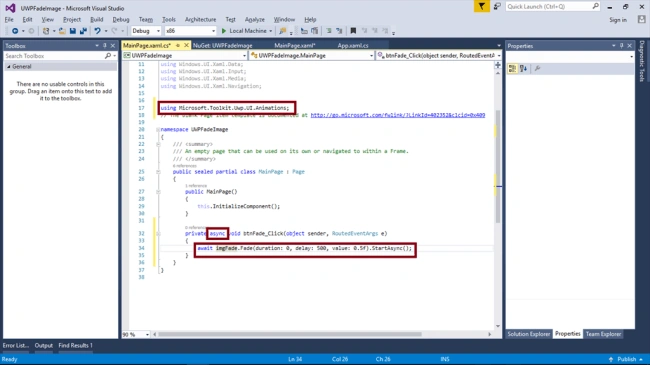Screen dimensions: 650x365
Task: Click the Publish button in status bar
Action: (626, 359)
